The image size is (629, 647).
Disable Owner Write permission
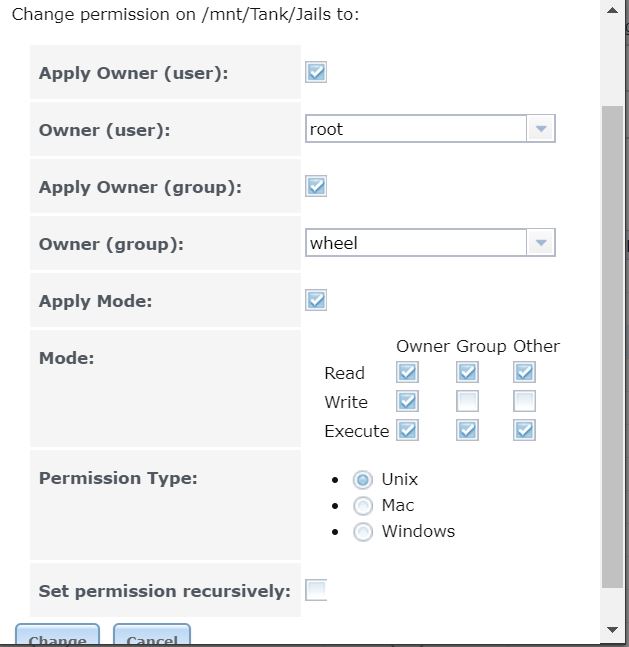(x=407, y=402)
